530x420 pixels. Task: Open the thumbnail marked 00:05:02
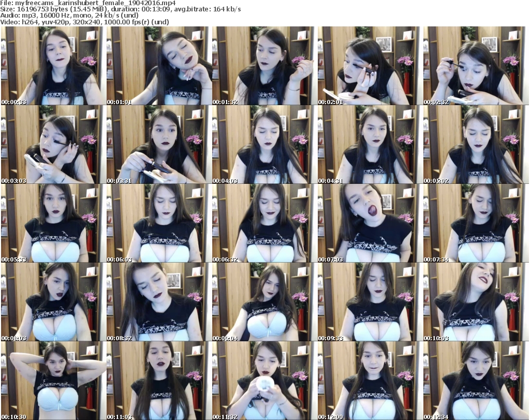pos(476,144)
